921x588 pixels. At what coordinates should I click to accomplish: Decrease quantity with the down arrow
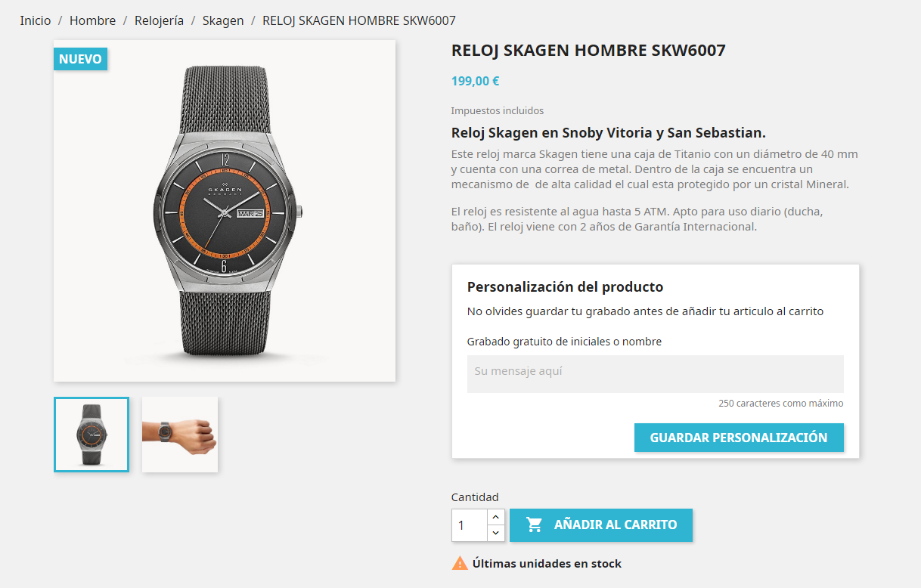coord(495,533)
